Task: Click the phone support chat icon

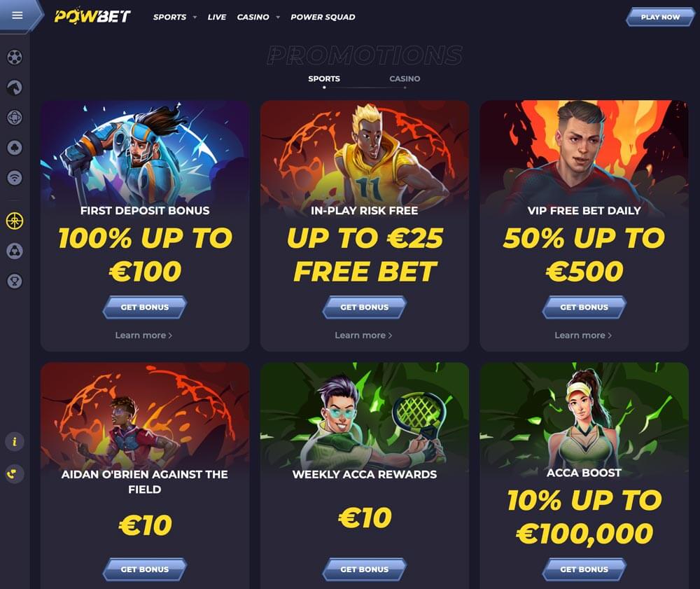Action: click(15, 473)
